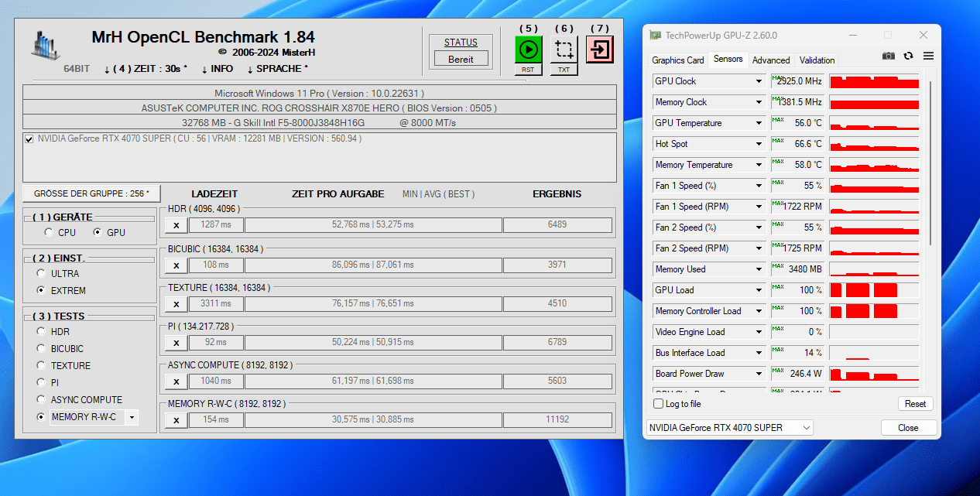The height and width of the screenshot is (496, 980).
Task: Remove the BICUBIC test with x button
Action: [176, 265]
